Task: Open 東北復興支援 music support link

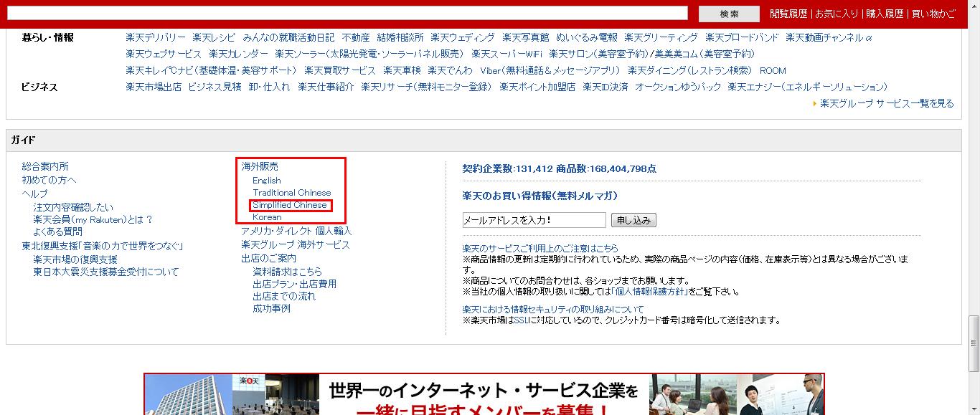Action: coord(103,246)
